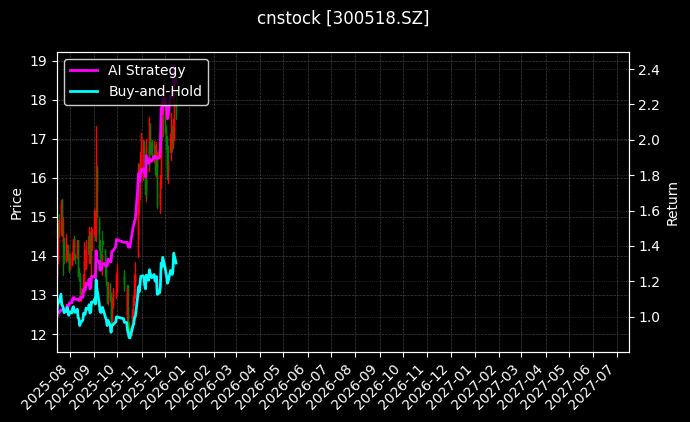Click the price tick value 14
Viewport: 690px width, 422px height.
click(x=38, y=257)
